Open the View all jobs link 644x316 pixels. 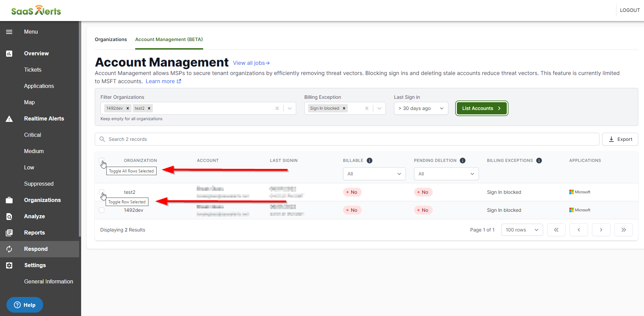(251, 63)
